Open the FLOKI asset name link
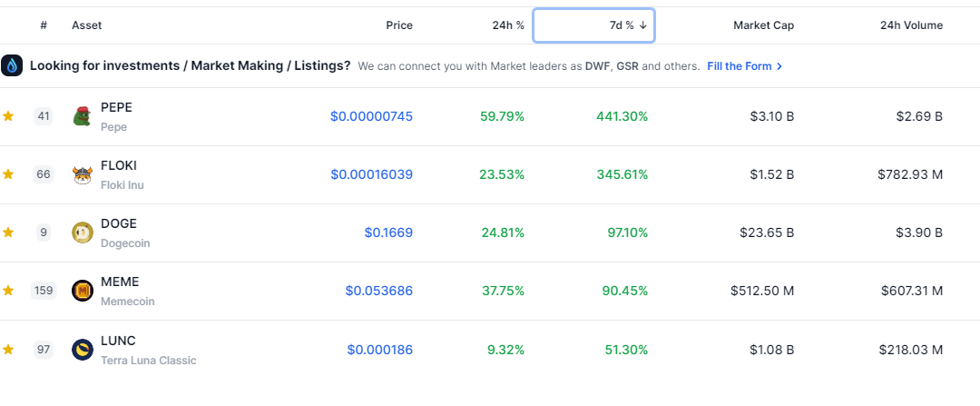Image resolution: width=980 pixels, height=406 pixels. (119, 166)
